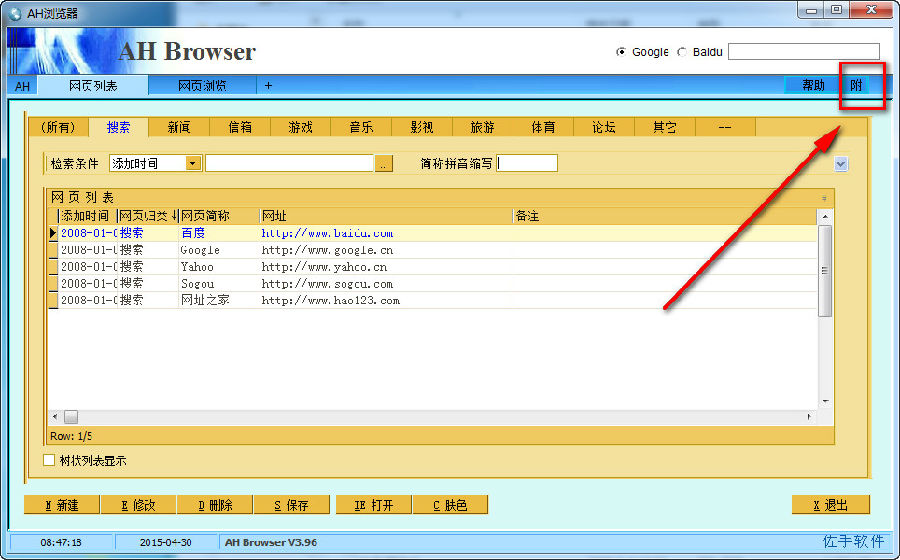
Task: Click the AH浏览器 title bar icon
Action: [15, 13]
